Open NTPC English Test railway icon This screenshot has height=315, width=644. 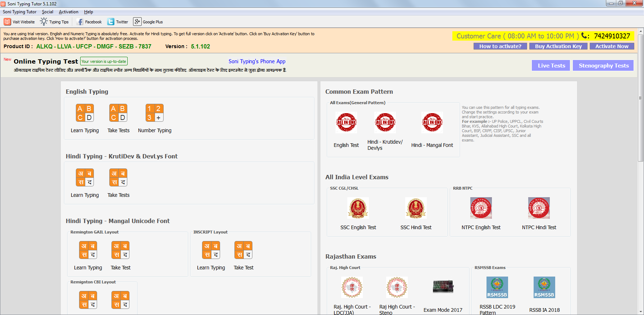pos(481,208)
